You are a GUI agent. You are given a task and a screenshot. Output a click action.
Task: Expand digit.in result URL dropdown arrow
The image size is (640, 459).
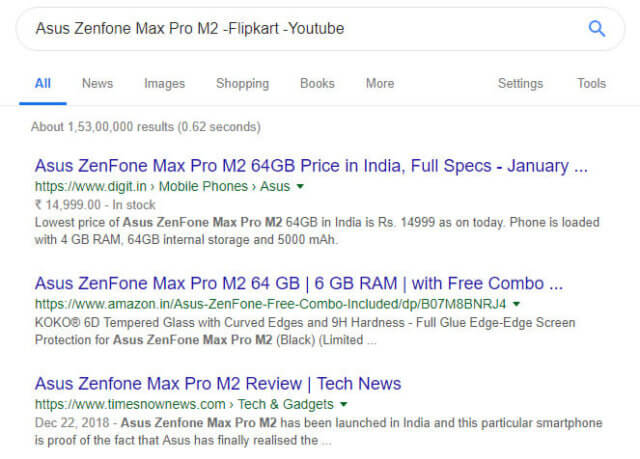click(x=300, y=186)
